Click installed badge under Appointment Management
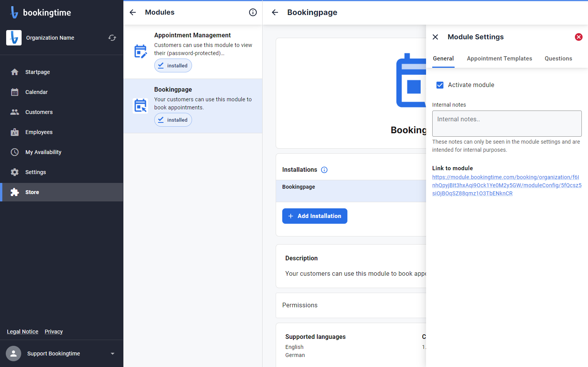Screen dimensions: 588x367 pos(173,65)
